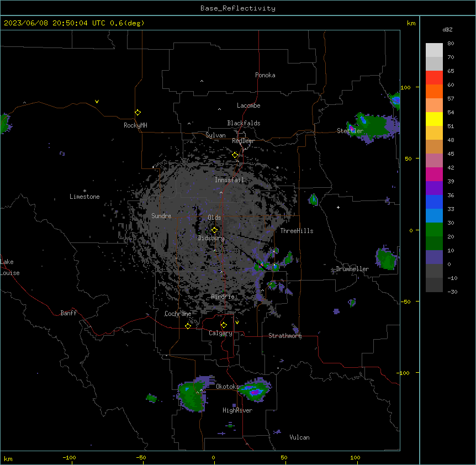The height and width of the screenshot is (465, 476).
Task: Click the Airdrie label
Action: pyautogui.click(x=223, y=297)
